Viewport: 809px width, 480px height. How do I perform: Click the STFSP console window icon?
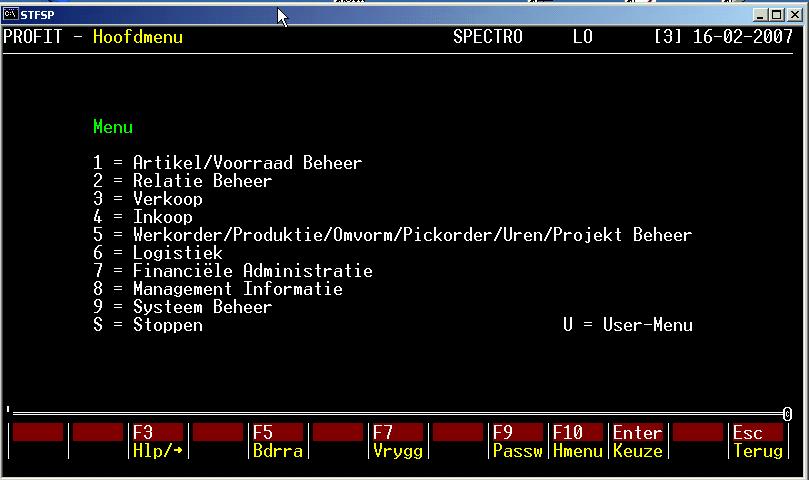point(10,14)
